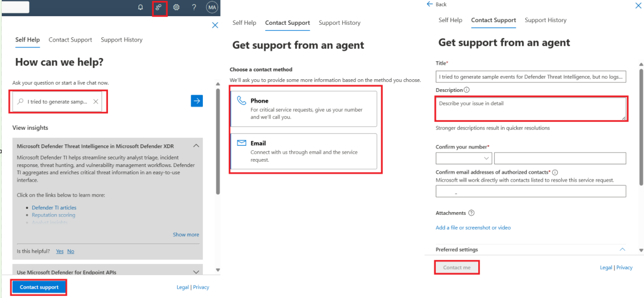644x298 pixels.
Task: Open the settings gear icon
Action: coord(176,7)
